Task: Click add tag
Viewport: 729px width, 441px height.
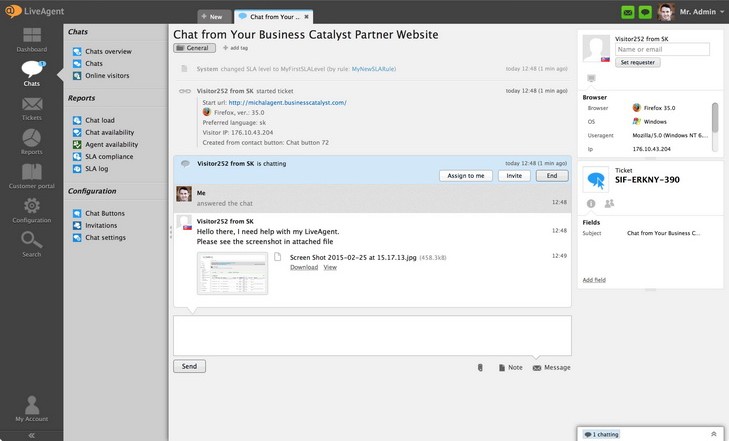Action: coord(235,48)
